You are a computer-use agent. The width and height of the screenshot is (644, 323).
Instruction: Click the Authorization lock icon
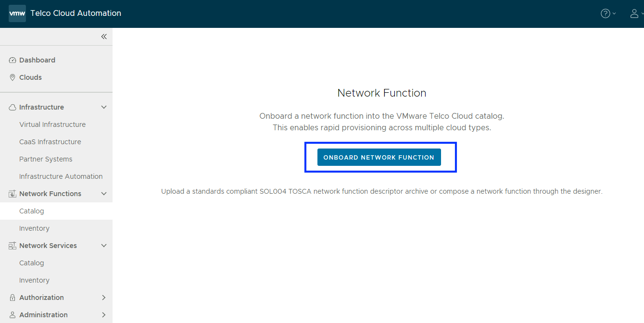pyautogui.click(x=13, y=298)
